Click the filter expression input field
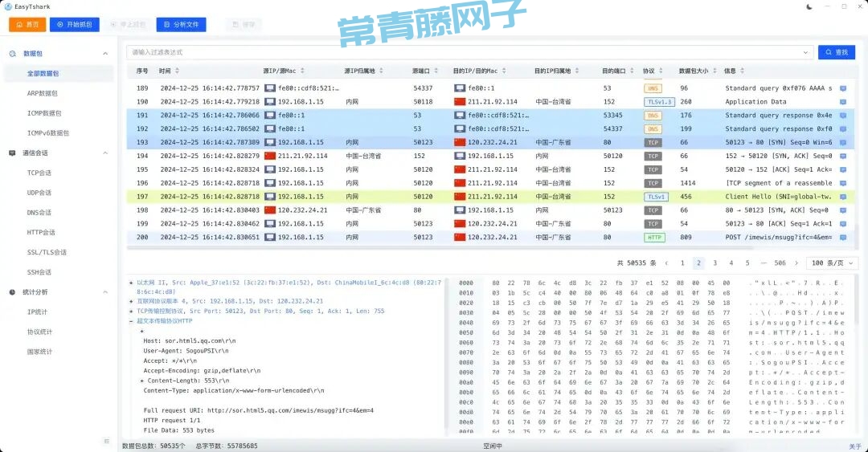 pyautogui.click(x=466, y=52)
